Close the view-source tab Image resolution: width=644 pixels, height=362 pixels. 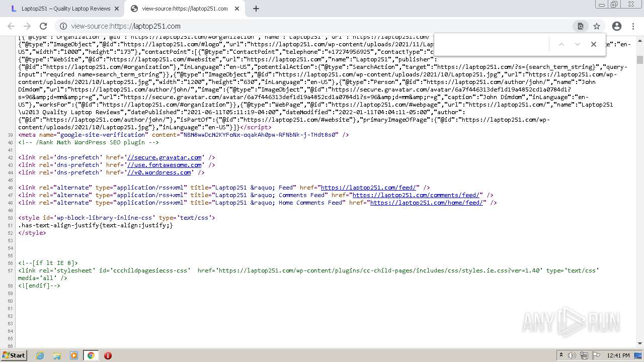pos(237,9)
